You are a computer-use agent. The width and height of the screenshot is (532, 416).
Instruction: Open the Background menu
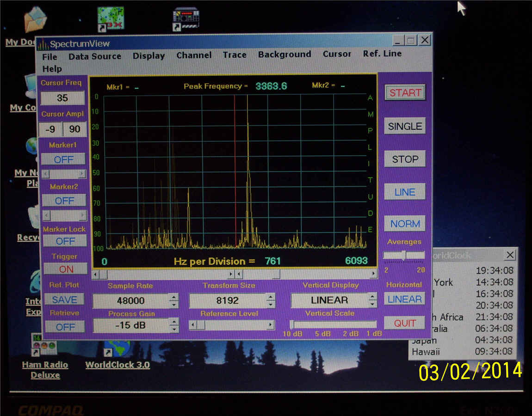click(x=284, y=55)
